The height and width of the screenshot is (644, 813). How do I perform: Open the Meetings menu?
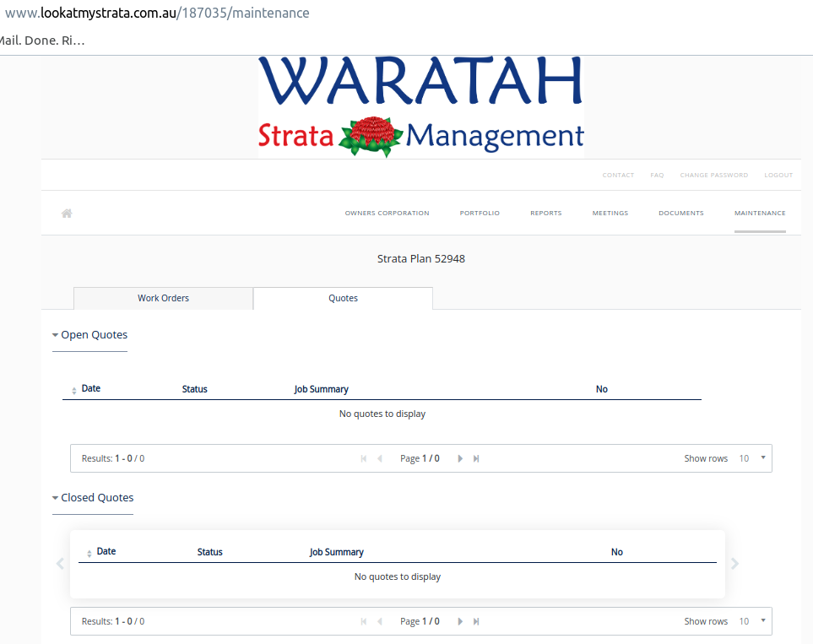coord(610,213)
